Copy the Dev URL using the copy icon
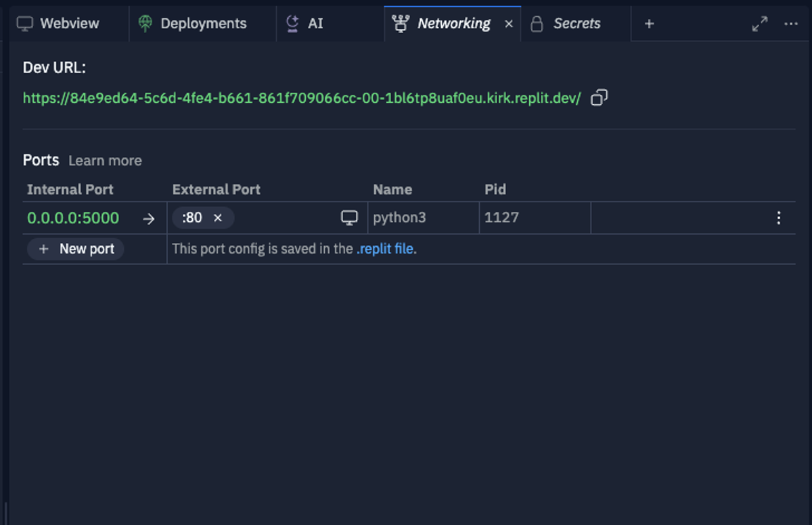The height and width of the screenshot is (525, 812). (x=598, y=98)
